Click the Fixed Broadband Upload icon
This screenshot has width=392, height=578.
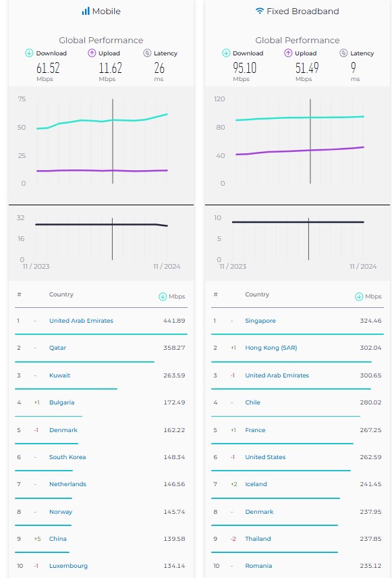(x=288, y=53)
